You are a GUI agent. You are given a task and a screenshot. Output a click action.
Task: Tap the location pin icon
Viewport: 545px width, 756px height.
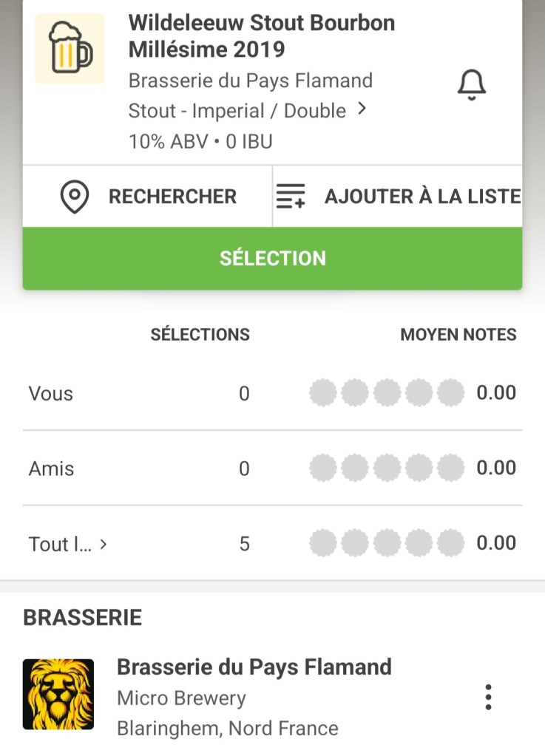click(x=75, y=197)
